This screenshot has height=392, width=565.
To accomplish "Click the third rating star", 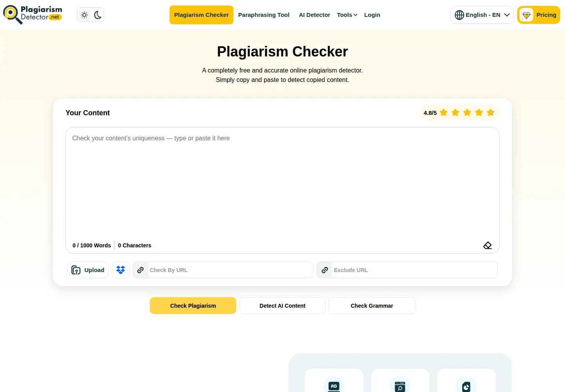I will tap(467, 113).
